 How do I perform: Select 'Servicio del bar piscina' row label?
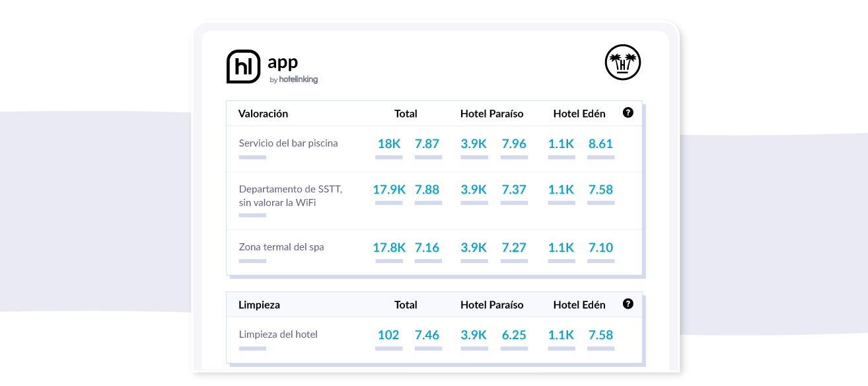coord(288,143)
